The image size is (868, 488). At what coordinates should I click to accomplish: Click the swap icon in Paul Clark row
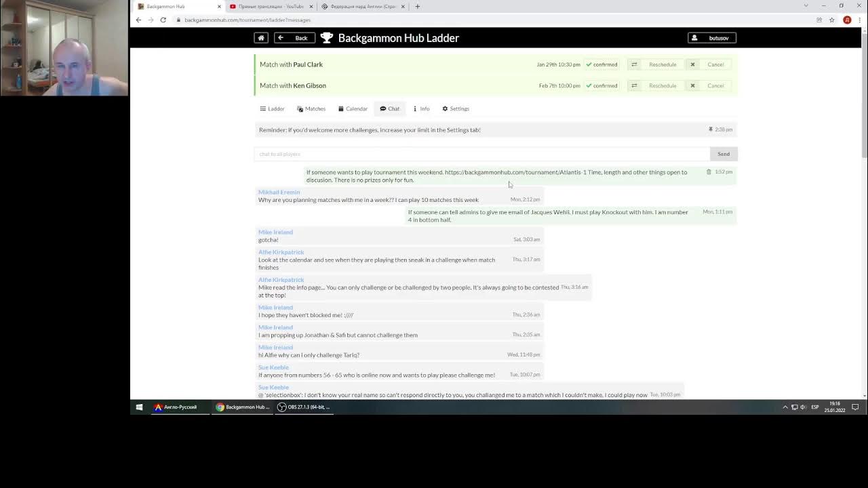[x=634, y=64]
